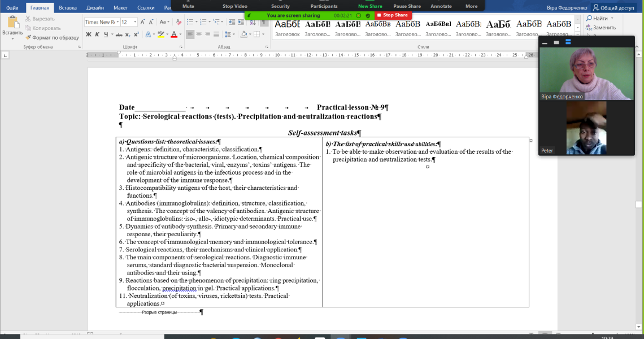Toggle paragraph marks display (¶)
The width and height of the screenshot is (644, 339).
(x=263, y=22)
